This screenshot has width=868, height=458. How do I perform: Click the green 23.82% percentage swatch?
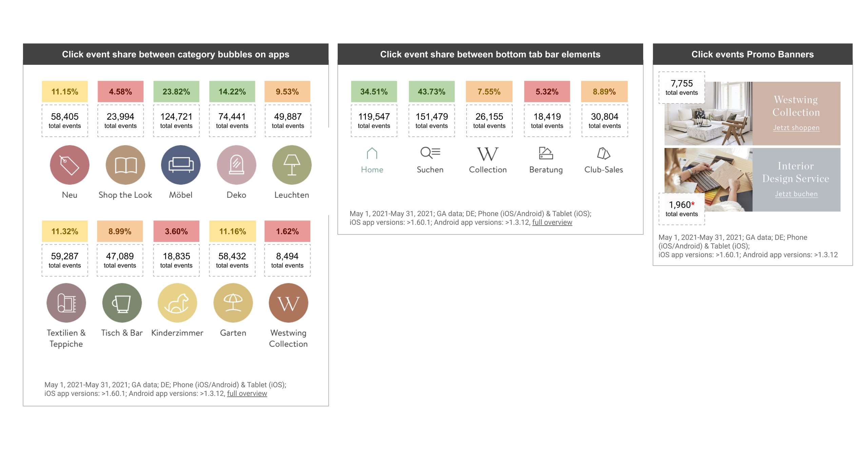(x=176, y=92)
